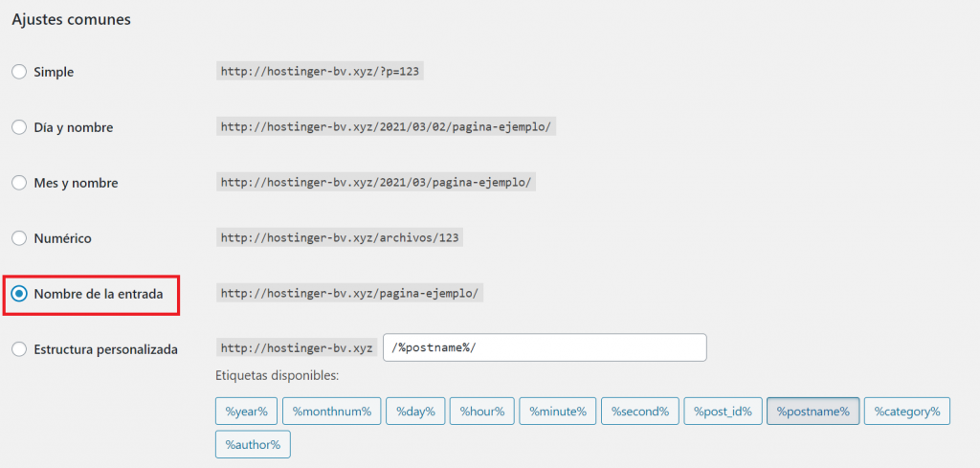Add the %category% tag
Image resolution: width=980 pixels, height=468 pixels.
tap(907, 412)
